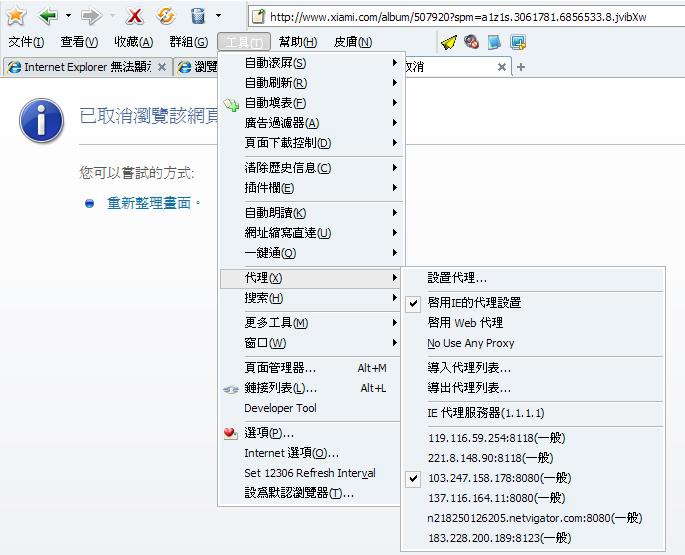This screenshot has height=555, width=685.
Task: Expand 插件欄(E) submenu
Action: 311,188
